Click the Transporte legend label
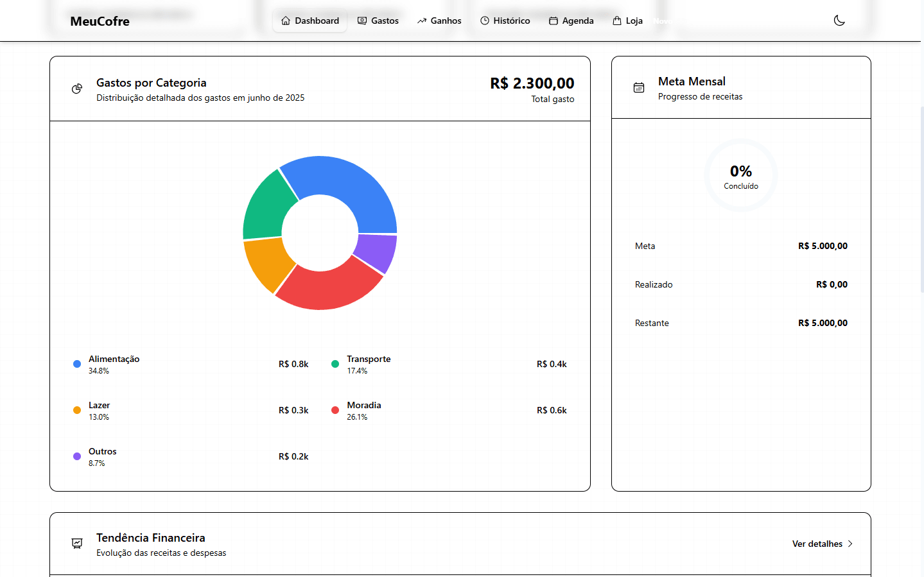924x577 pixels. coord(369,359)
